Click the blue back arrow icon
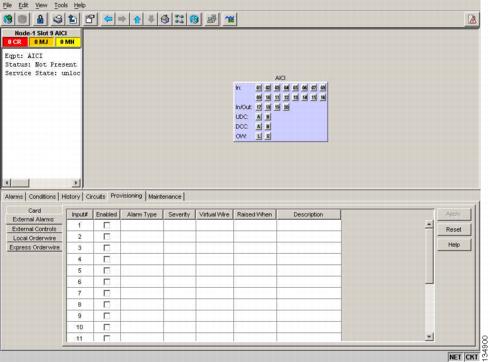The image size is (490, 362). [108, 19]
